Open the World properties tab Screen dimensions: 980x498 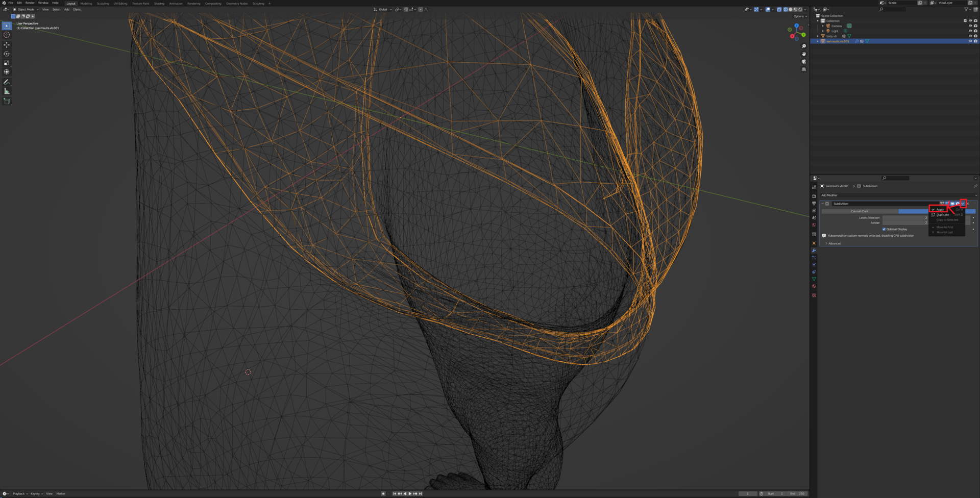click(814, 225)
